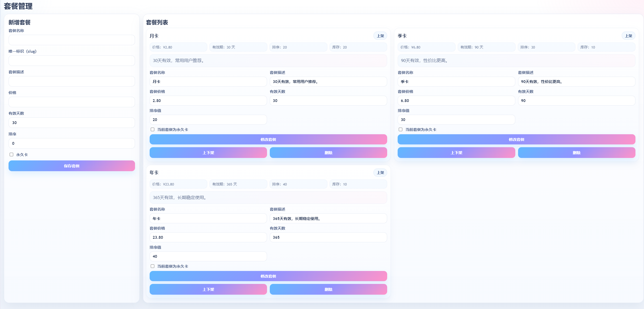This screenshot has height=309, width=644.
Task: Click 删除 button on the 季卡 card
Action: point(576,153)
